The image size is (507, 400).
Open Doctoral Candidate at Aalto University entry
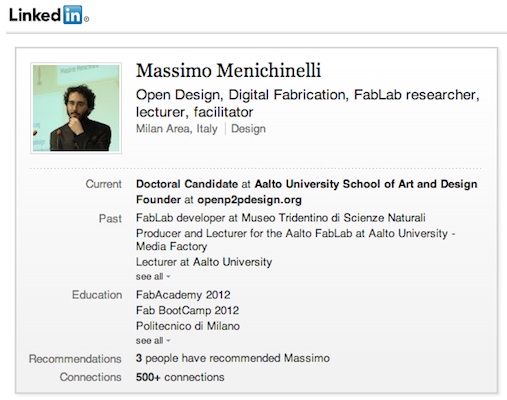pyautogui.click(x=307, y=184)
